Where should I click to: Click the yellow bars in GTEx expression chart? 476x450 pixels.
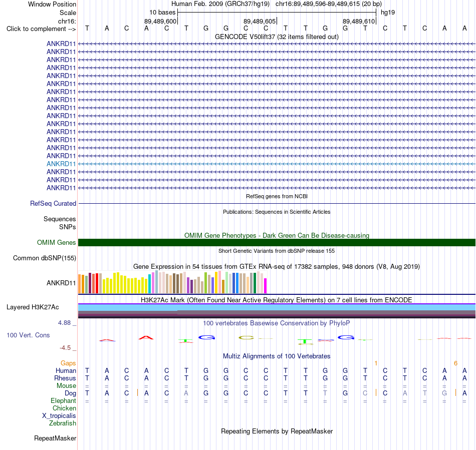coord(125,283)
